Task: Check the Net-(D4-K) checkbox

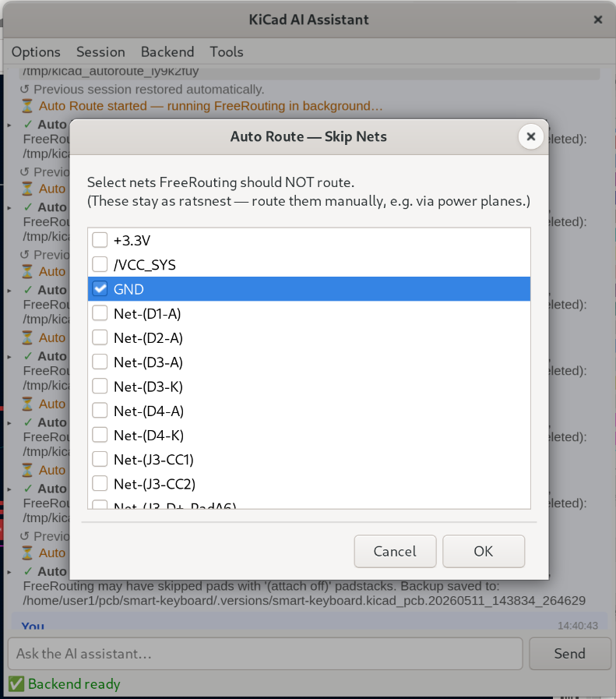Action: [100, 435]
